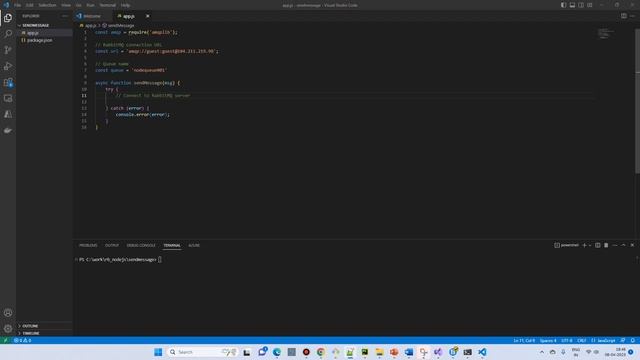
Task: Switch to the PROBLEMS panel tab
Action: 88,245
